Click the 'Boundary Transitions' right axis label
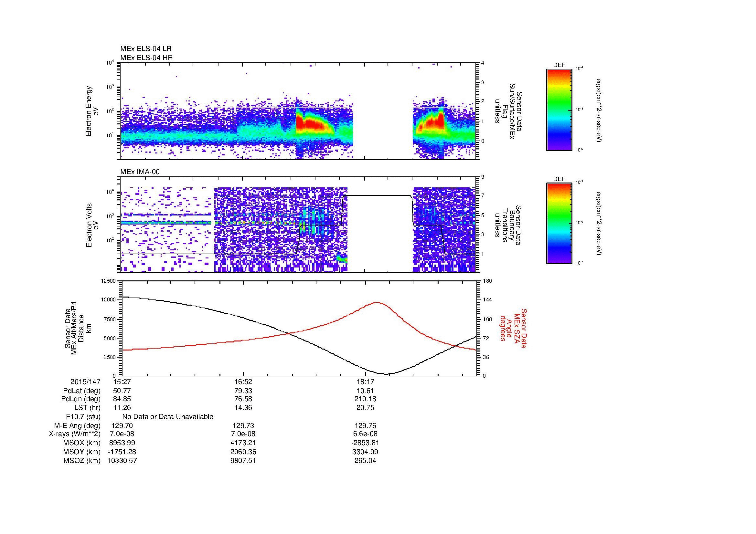Image resolution: width=756 pixels, height=534 pixels. (x=509, y=225)
